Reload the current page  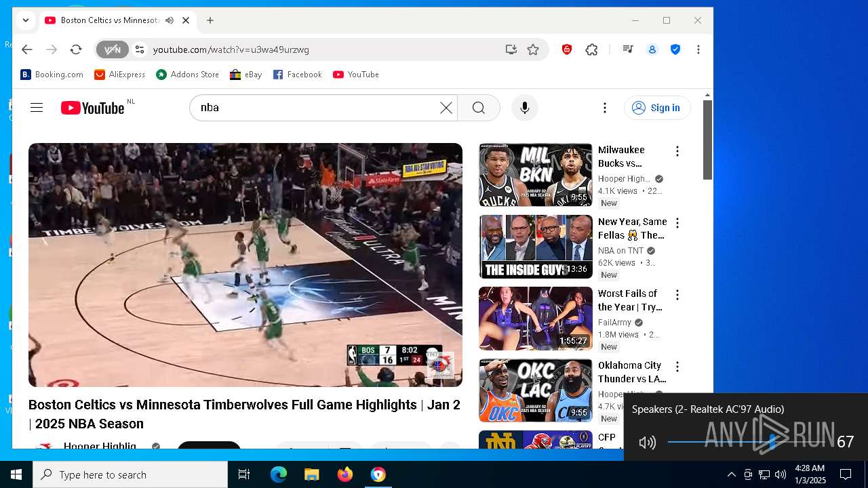[x=76, y=49]
